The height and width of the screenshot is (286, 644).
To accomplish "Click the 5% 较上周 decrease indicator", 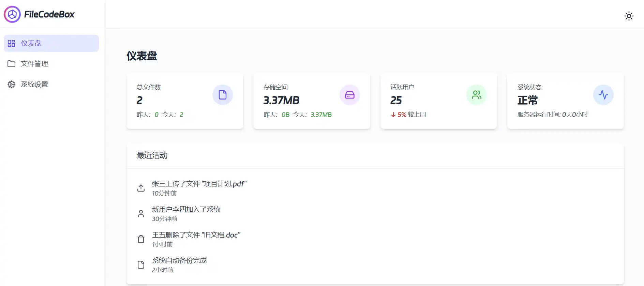I will (408, 115).
